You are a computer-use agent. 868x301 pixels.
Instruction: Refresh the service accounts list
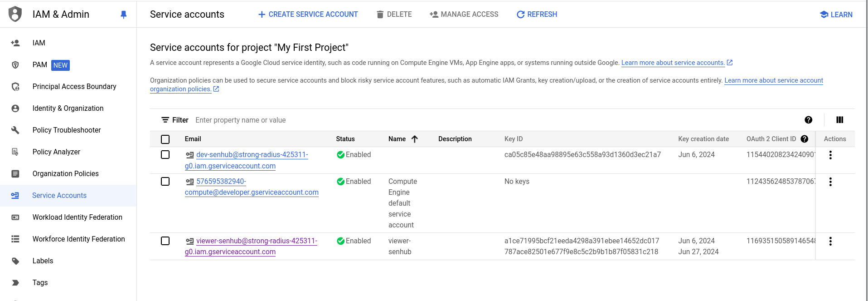point(537,15)
